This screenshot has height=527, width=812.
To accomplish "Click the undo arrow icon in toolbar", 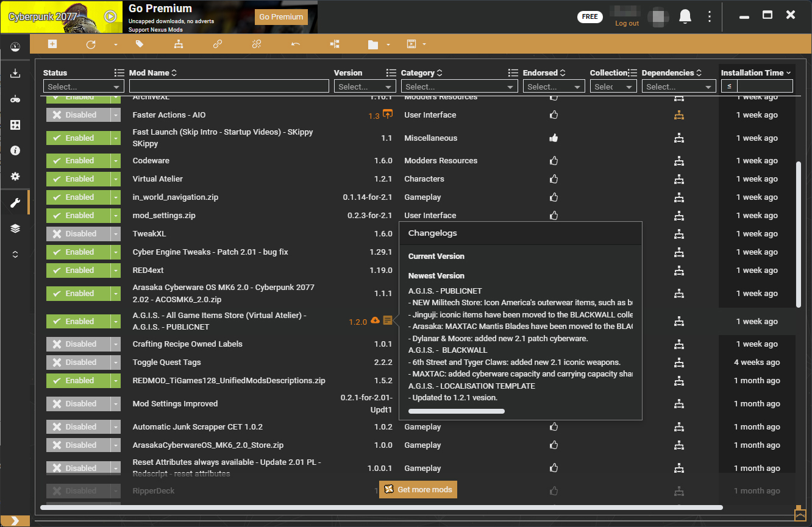I will coord(296,44).
